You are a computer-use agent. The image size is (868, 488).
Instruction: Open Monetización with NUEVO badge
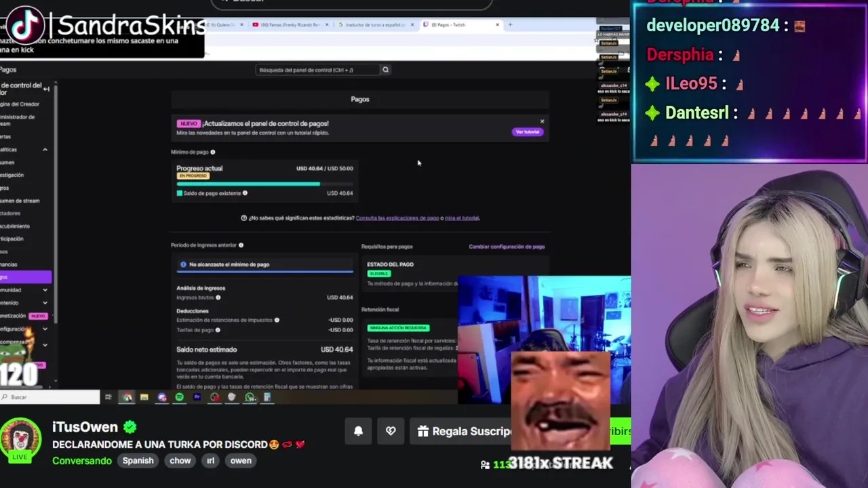point(24,316)
